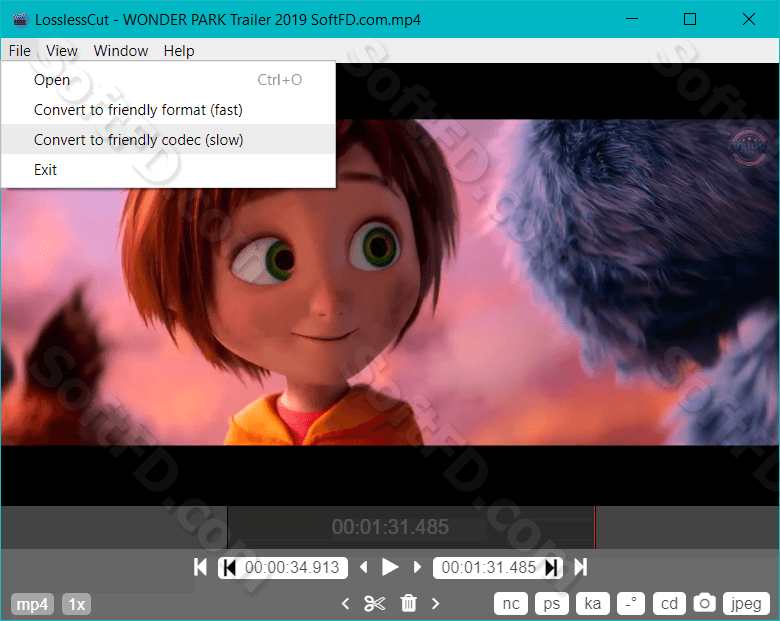
Task: Toggle the cd output directory button
Action: (x=669, y=604)
